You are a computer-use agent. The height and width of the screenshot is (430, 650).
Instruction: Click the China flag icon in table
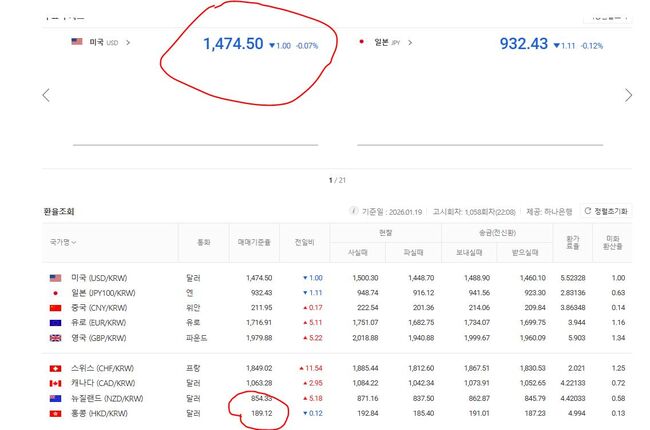pyautogui.click(x=56, y=307)
